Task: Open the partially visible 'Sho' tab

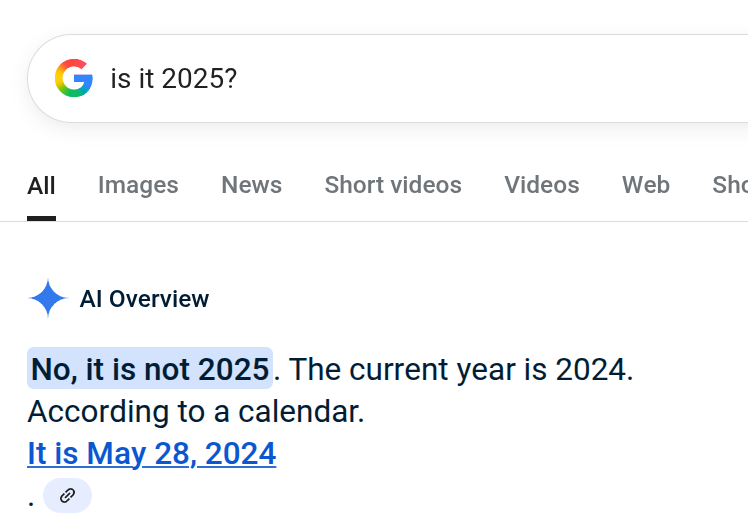Action: 729,185
